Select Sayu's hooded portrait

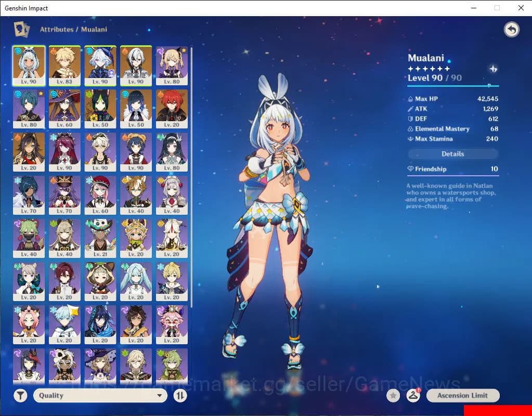(100, 281)
